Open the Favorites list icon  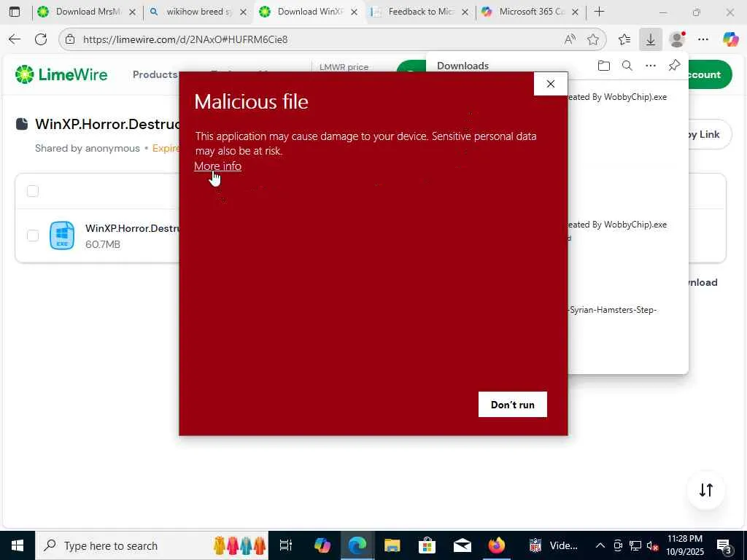point(624,39)
